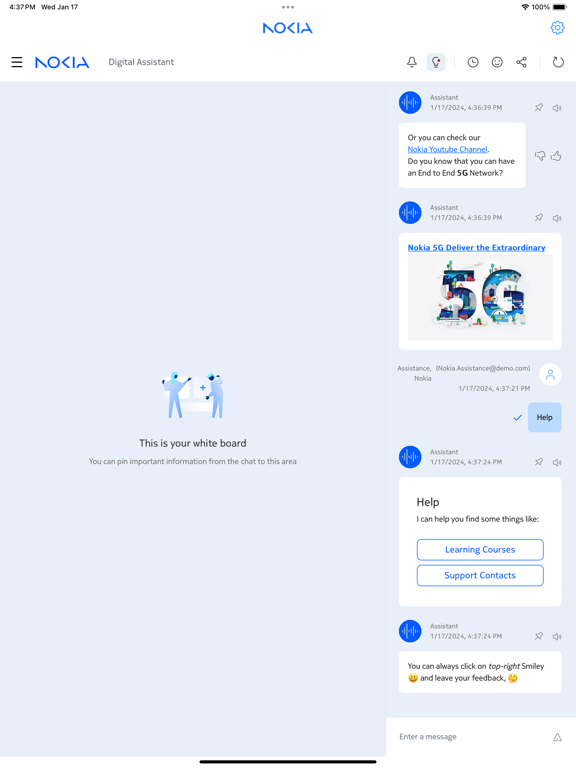This screenshot has height=768, width=576.
Task: Pin the Youtube Channel message to whiteboard
Action: pos(539,107)
